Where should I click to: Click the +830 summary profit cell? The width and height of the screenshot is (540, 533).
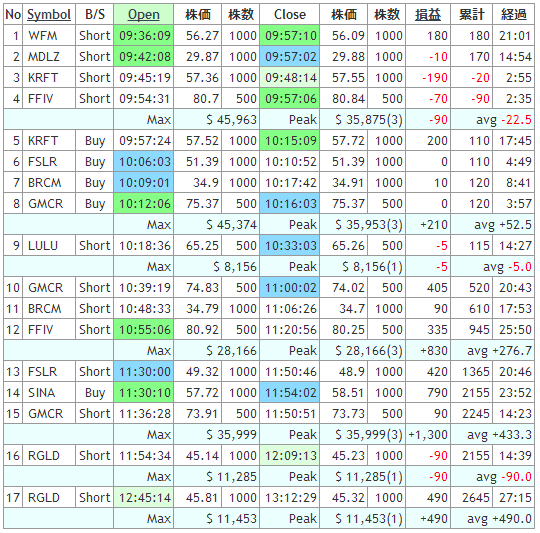(428, 351)
